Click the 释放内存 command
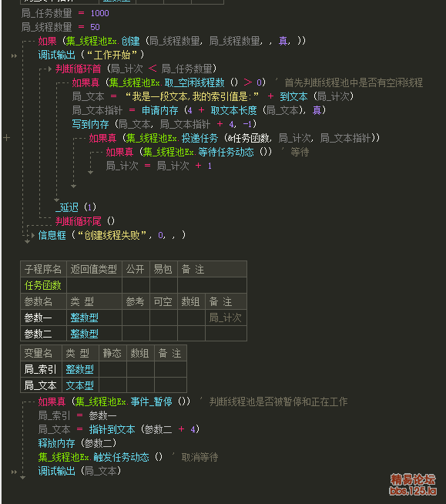Image resolution: width=446 pixels, height=504 pixels. pyautogui.click(x=56, y=443)
